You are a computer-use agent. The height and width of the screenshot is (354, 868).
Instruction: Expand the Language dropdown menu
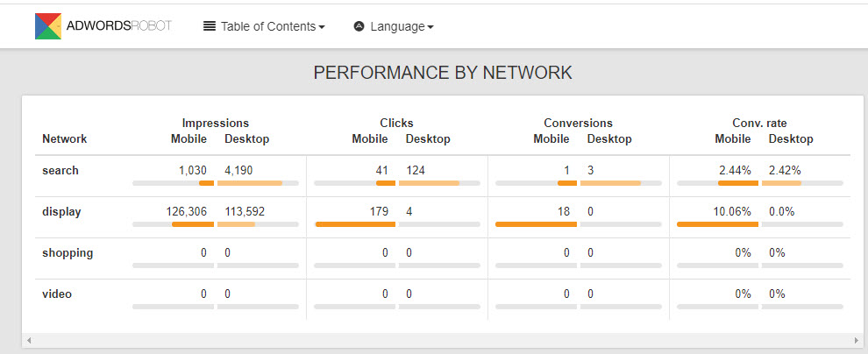(x=394, y=26)
